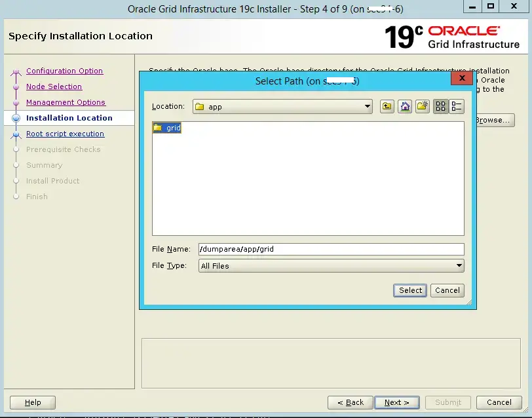Expand the File Type All Files dropdown
532x418 pixels.
331,266
